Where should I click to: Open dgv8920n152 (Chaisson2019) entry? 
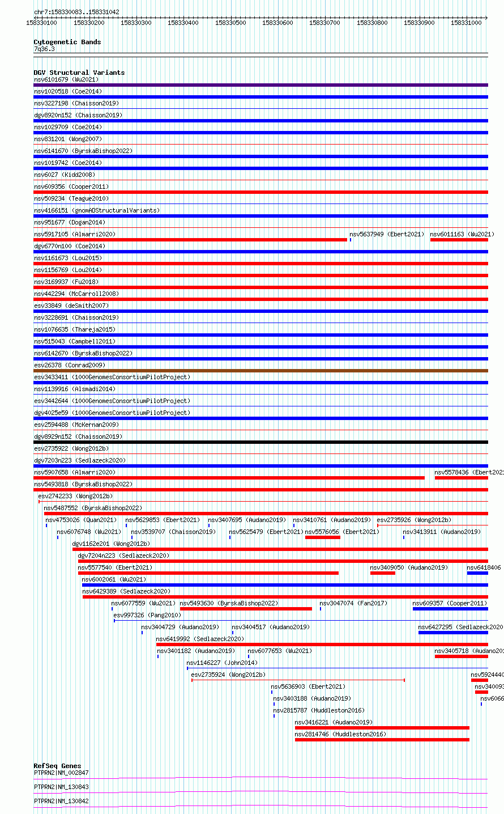(x=78, y=115)
